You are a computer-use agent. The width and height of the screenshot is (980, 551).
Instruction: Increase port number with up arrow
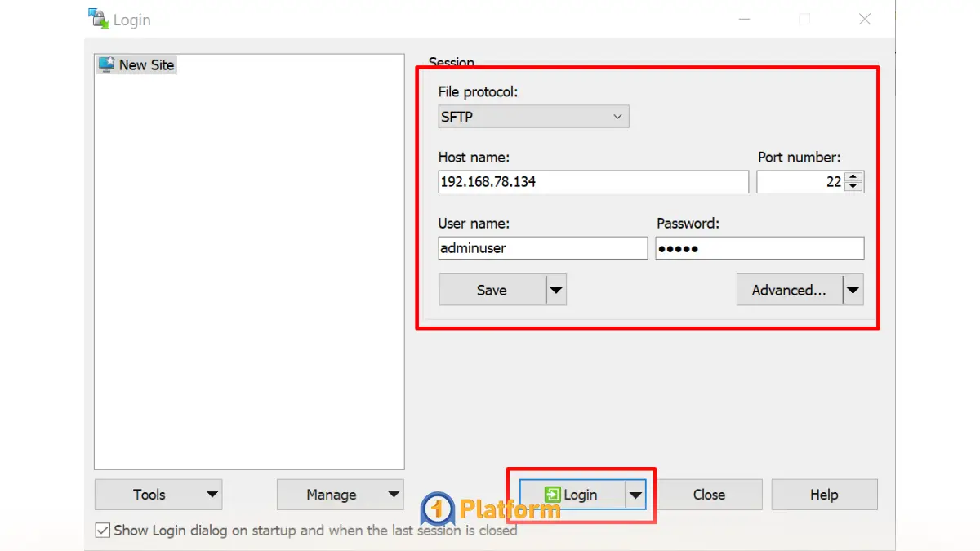pyautogui.click(x=853, y=176)
